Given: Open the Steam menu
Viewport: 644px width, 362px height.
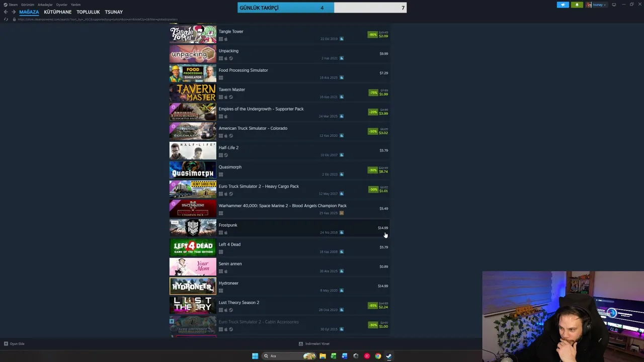Looking at the screenshot, I should click(x=13, y=5).
